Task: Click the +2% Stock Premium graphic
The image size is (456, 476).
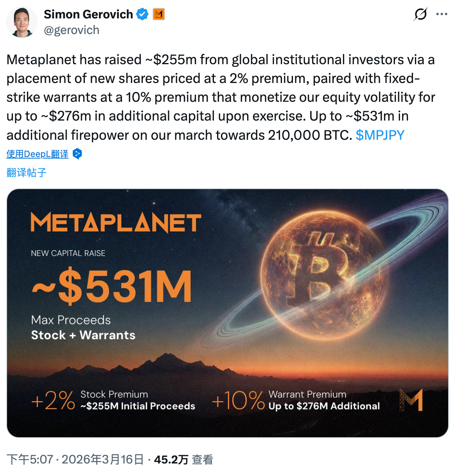Action: tap(113, 400)
